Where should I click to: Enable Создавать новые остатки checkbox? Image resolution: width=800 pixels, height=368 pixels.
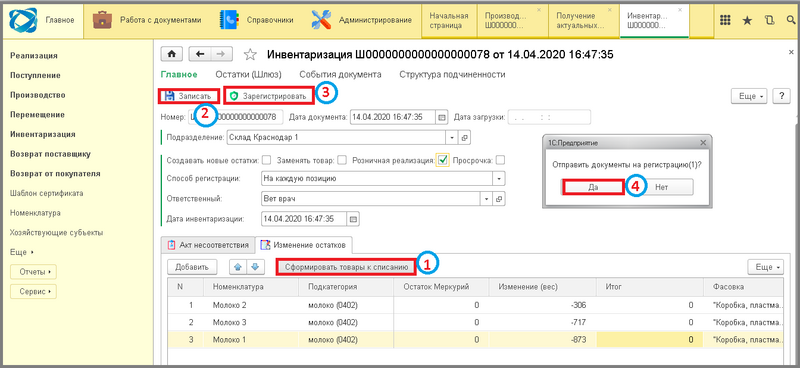[x=266, y=160]
